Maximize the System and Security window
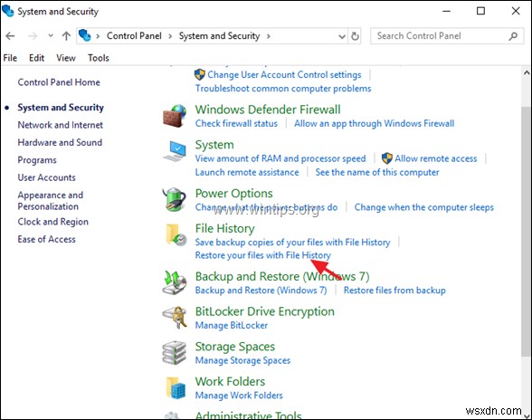 [480, 11]
